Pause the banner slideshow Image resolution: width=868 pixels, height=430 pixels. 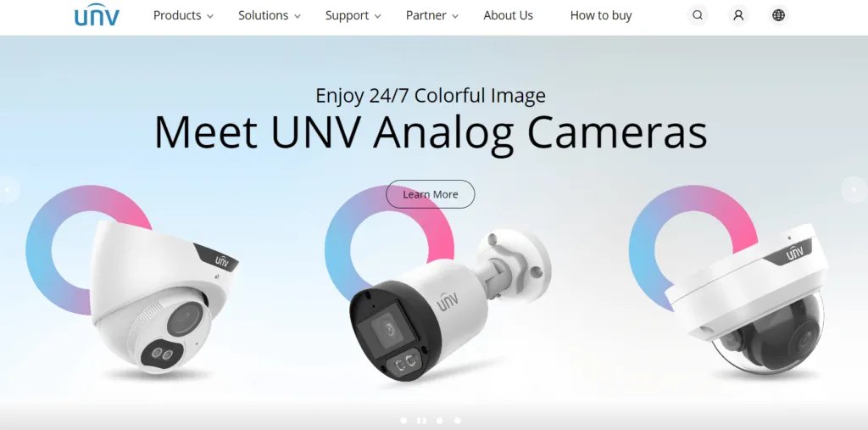click(421, 421)
